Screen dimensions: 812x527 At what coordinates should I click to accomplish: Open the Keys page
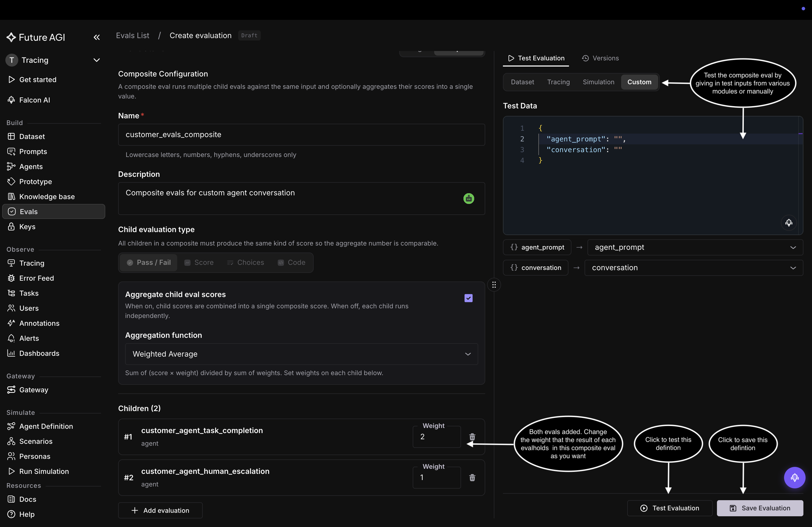pos(27,226)
